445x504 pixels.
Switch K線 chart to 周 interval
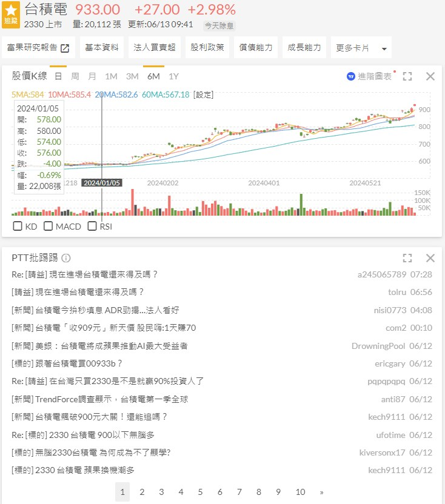[75, 76]
